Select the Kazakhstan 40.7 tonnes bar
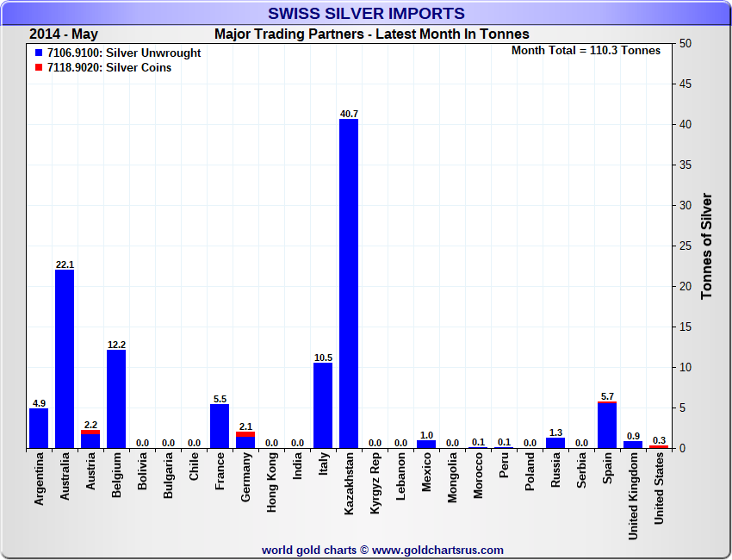732x560 pixels. pyautogui.click(x=349, y=283)
